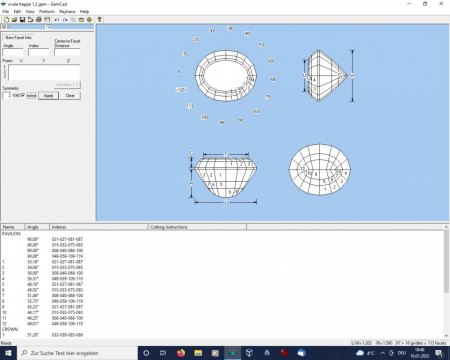Open Firefox from the Windows taskbar
The height and width of the screenshot is (360, 450).
[x=181, y=353]
